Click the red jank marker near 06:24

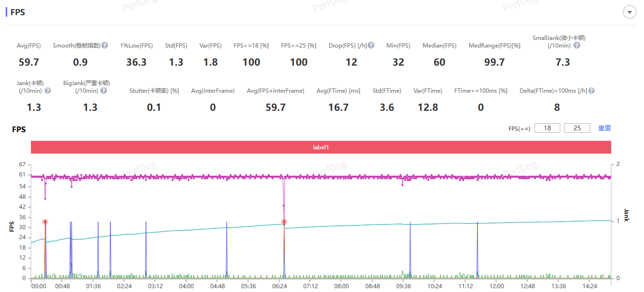click(x=284, y=222)
